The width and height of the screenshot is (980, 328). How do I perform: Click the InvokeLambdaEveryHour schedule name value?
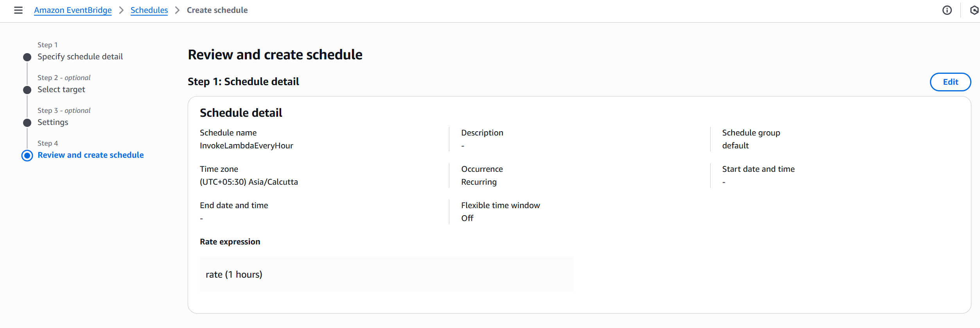tap(246, 146)
